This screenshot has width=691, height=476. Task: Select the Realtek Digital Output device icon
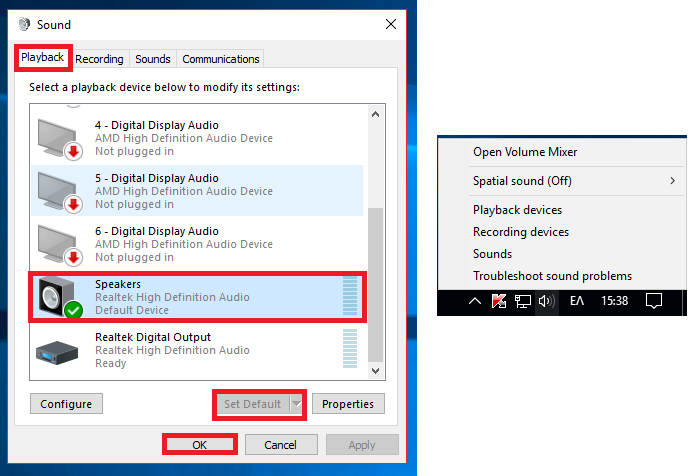tap(58, 350)
